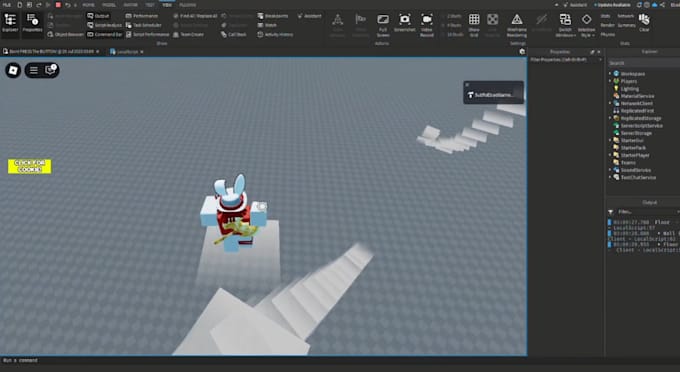
Task: Switch to the PLUGINS ribbon tab
Action: click(x=188, y=5)
